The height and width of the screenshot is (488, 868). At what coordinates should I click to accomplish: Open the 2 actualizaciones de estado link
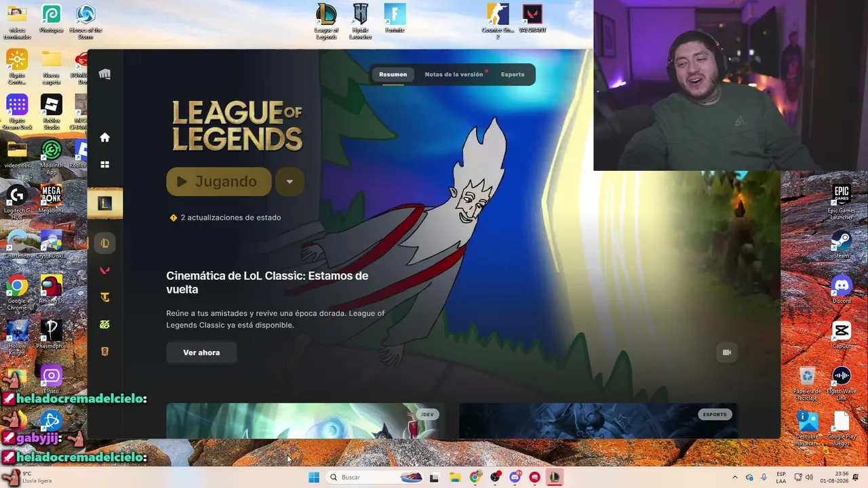pyautogui.click(x=231, y=218)
